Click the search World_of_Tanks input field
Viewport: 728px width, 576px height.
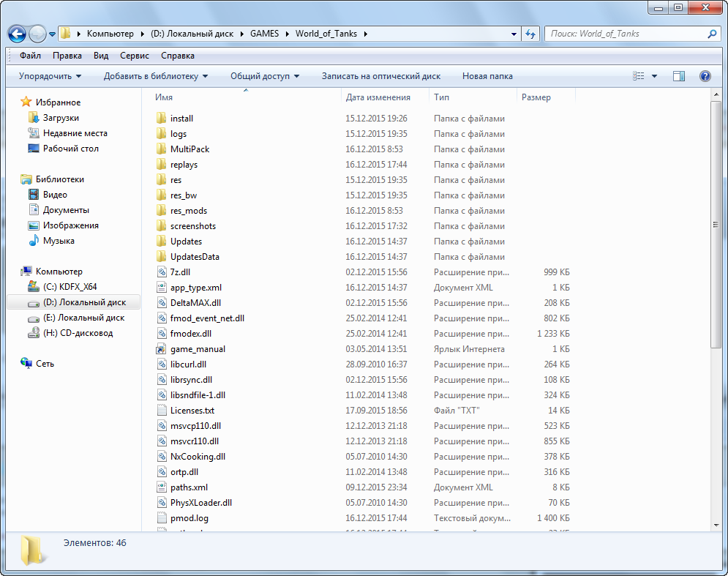626,34
